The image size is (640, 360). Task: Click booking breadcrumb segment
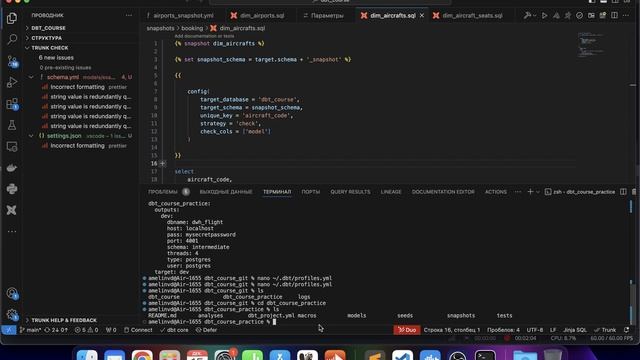tap(192, 28)
